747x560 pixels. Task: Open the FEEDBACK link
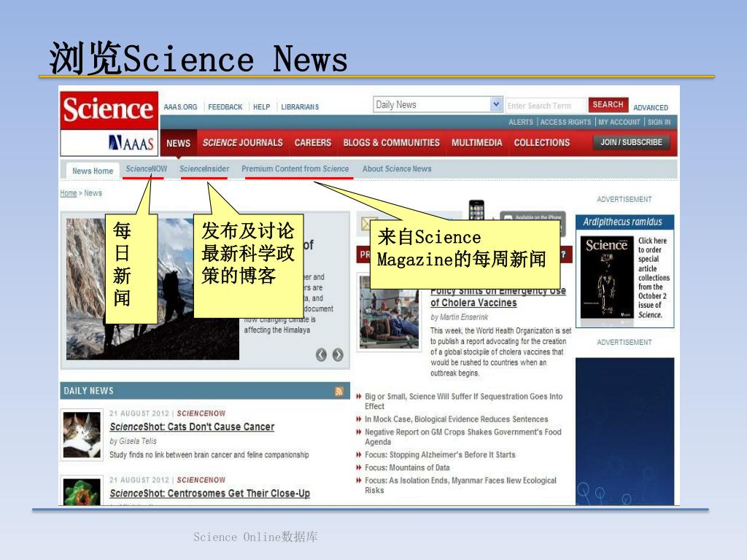[225, 107]
